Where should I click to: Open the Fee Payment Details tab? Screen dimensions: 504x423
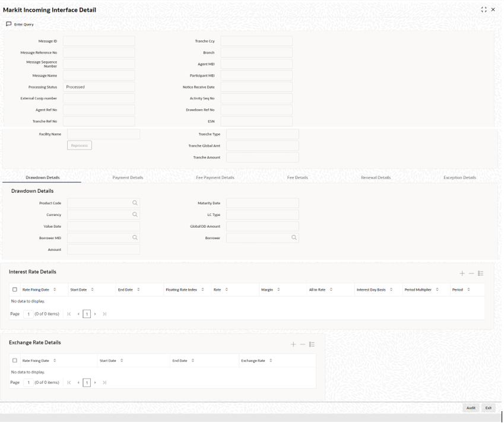pyautogui.click(x=215, y=177)
